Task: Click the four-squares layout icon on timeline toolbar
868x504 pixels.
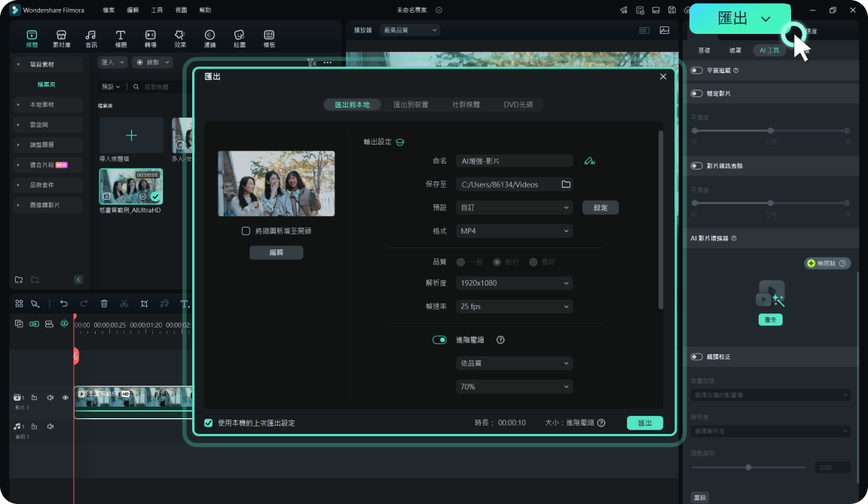Action: pyautogui.click(x=19, y=303)
